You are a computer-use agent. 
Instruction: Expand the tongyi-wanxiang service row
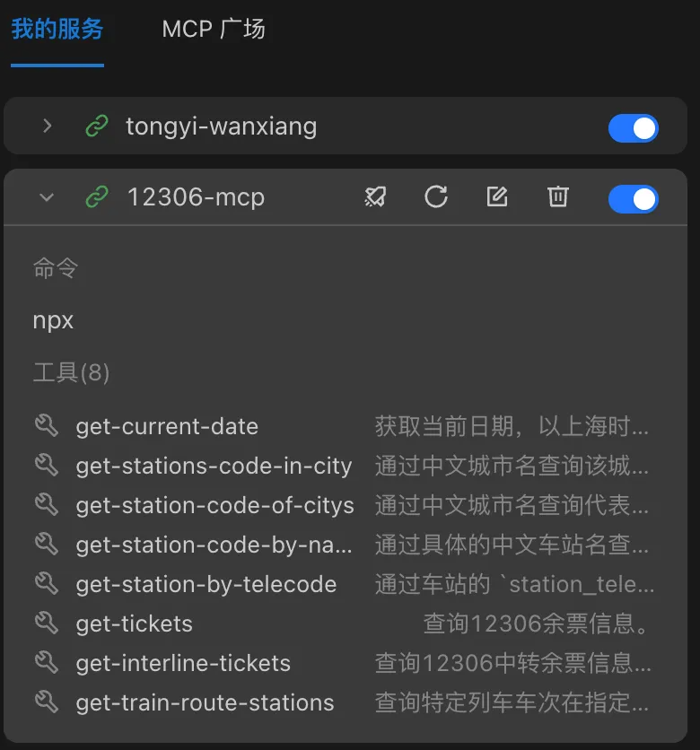47,126
